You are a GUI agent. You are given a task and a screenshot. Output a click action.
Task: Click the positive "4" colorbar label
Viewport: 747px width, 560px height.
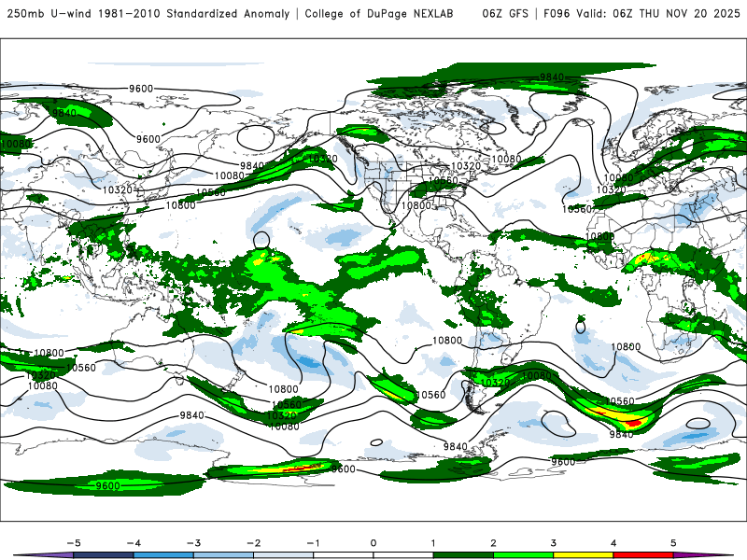click(613, 543)
